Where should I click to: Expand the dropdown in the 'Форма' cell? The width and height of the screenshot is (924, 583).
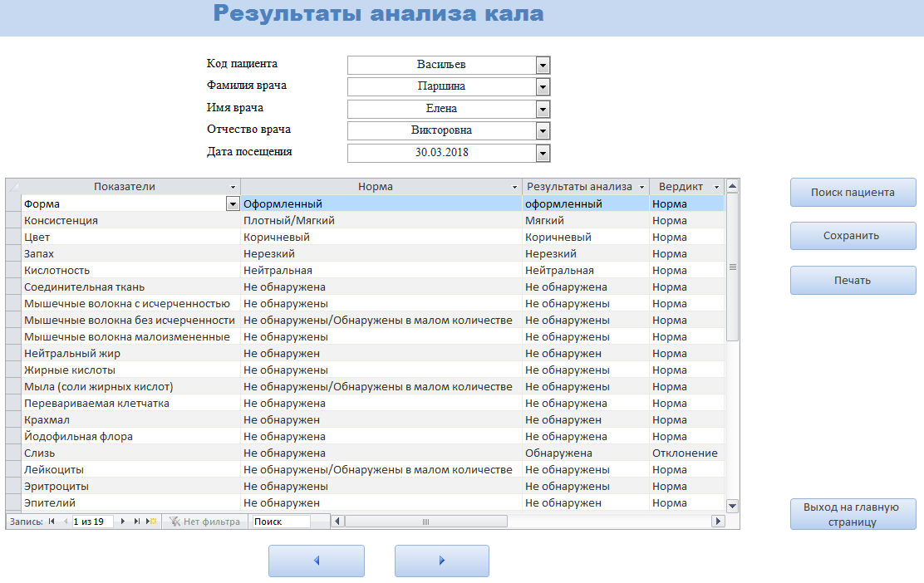233,203
